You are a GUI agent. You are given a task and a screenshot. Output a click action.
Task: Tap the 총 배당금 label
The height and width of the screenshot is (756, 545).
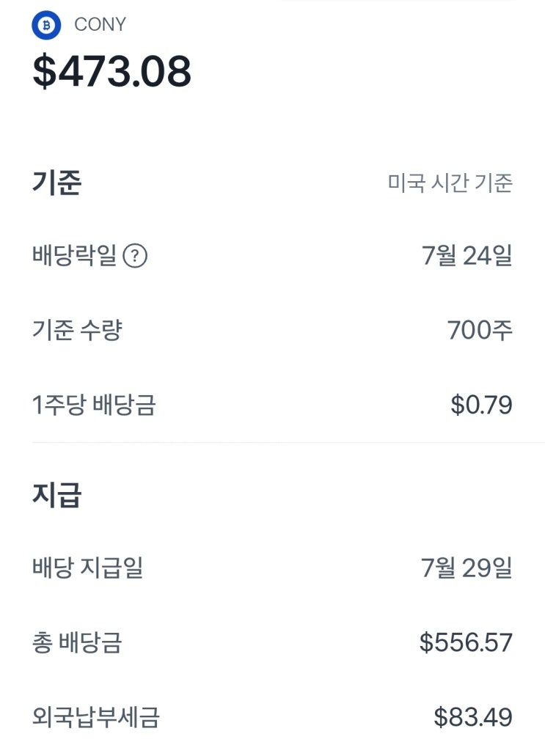pyautogui.click(x=77, y=643)
